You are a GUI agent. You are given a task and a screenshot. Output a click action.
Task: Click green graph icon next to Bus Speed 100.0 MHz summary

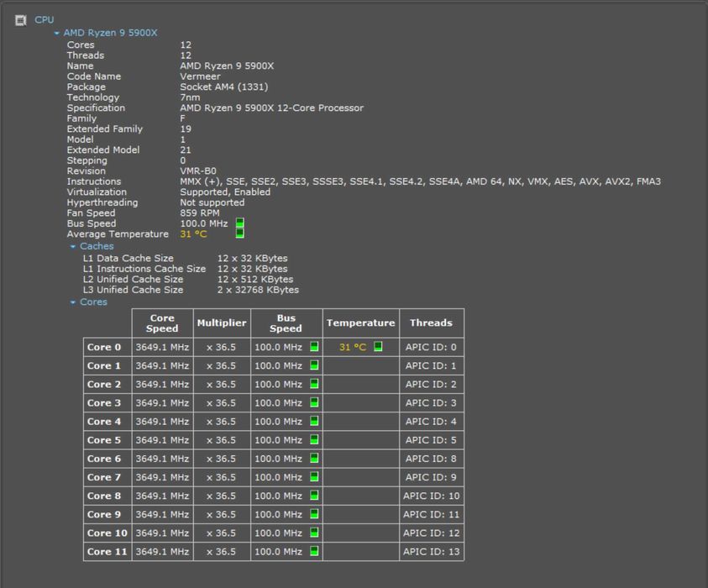[x=239, y=223]
